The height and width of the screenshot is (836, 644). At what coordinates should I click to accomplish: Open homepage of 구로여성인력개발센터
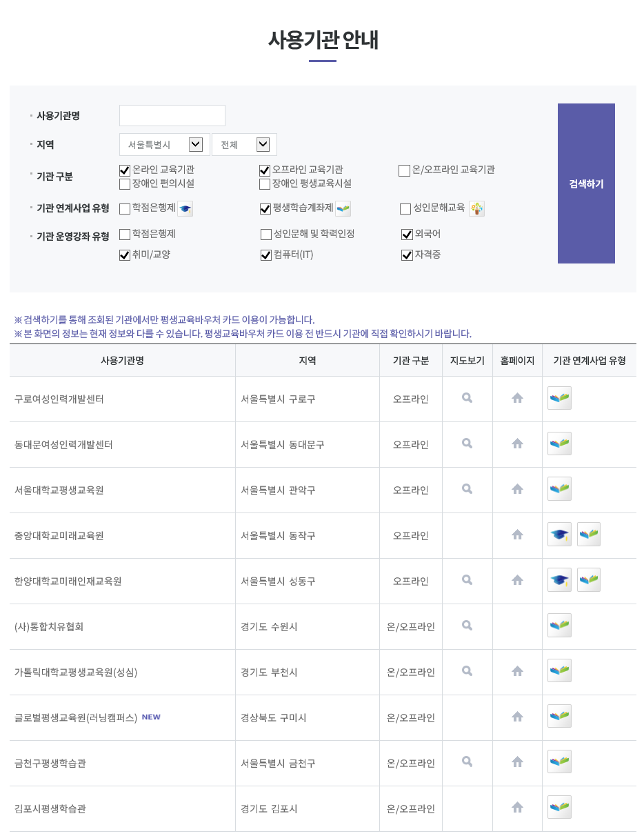(517, 398)
